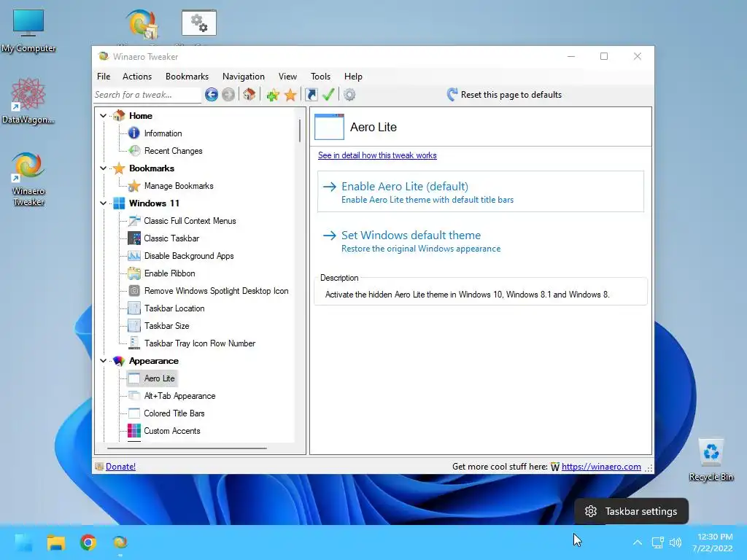Collapse the Bookmarks tree node
The height and width of the screenshot is (560, 747).
(103, 168)
